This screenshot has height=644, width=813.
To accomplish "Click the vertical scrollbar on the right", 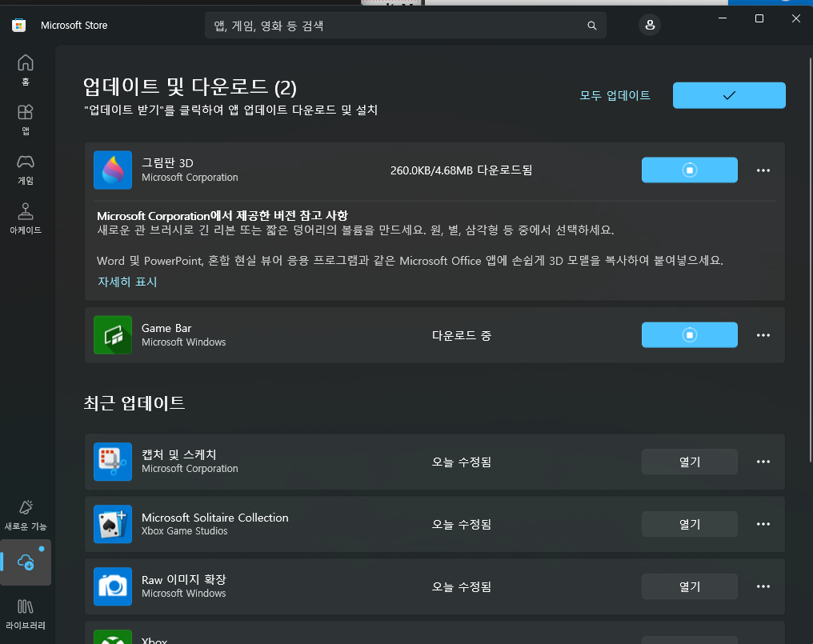I will (810, 259).
